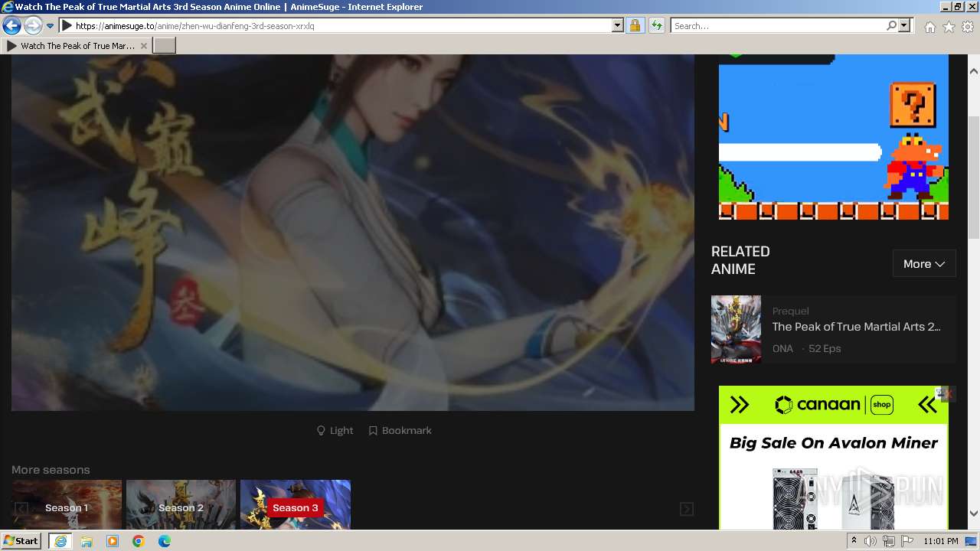Go back with the browser Back arrow

pos(11,26)
